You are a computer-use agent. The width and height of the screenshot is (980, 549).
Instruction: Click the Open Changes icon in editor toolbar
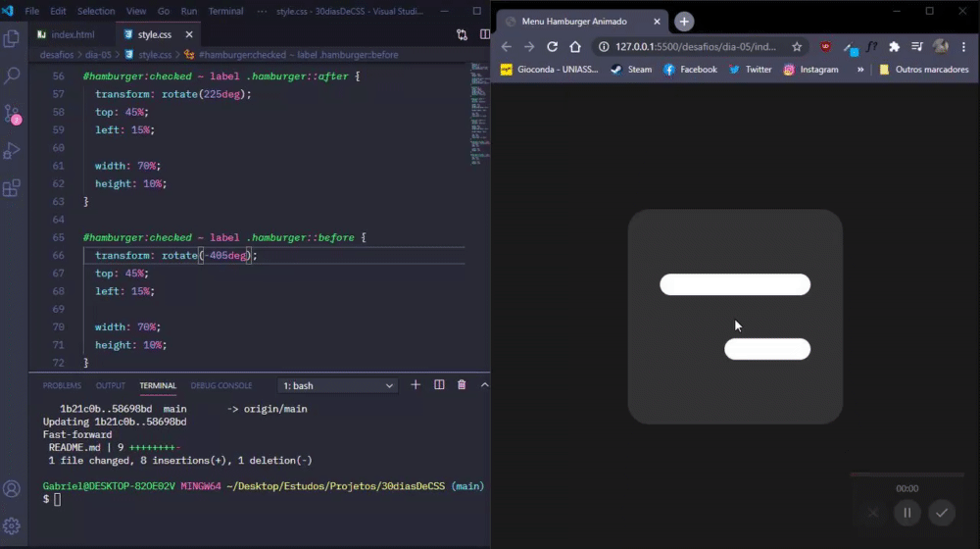pos(462,35)
